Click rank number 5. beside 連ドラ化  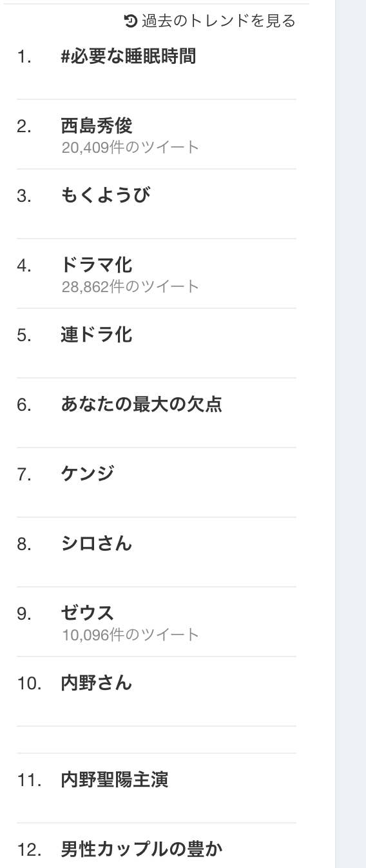[24, 335]
